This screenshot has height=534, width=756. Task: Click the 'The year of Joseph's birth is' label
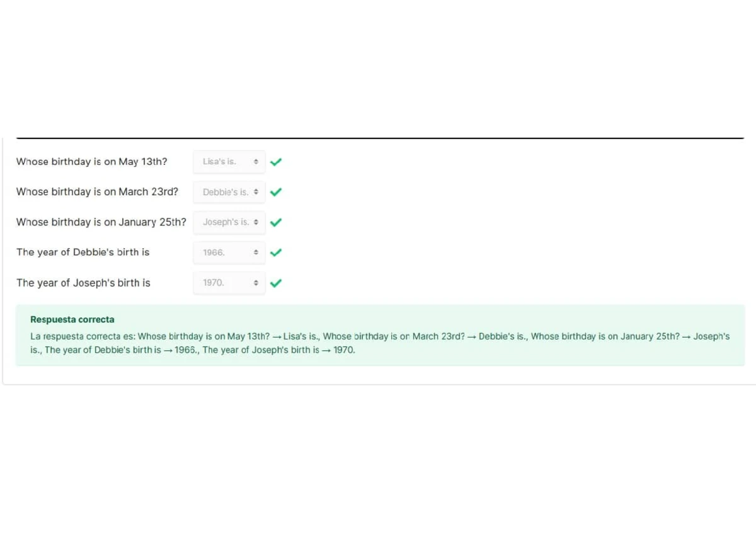[83, 283]
